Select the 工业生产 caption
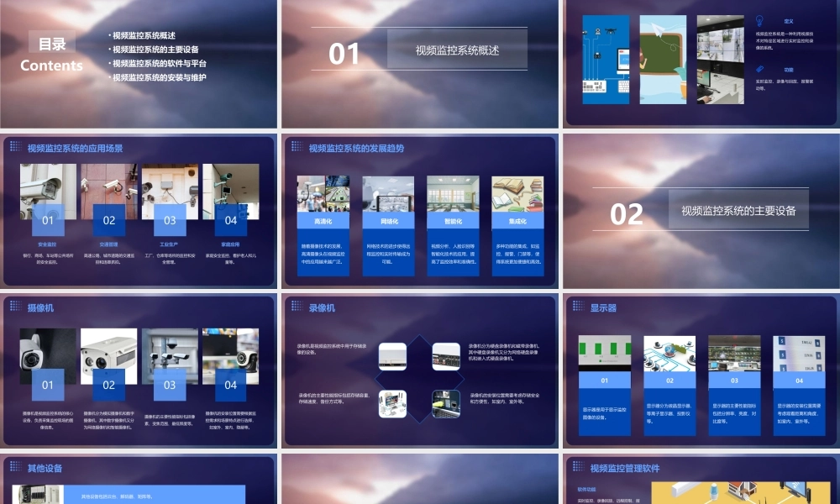Screen dimensions: 840x504 169,244
